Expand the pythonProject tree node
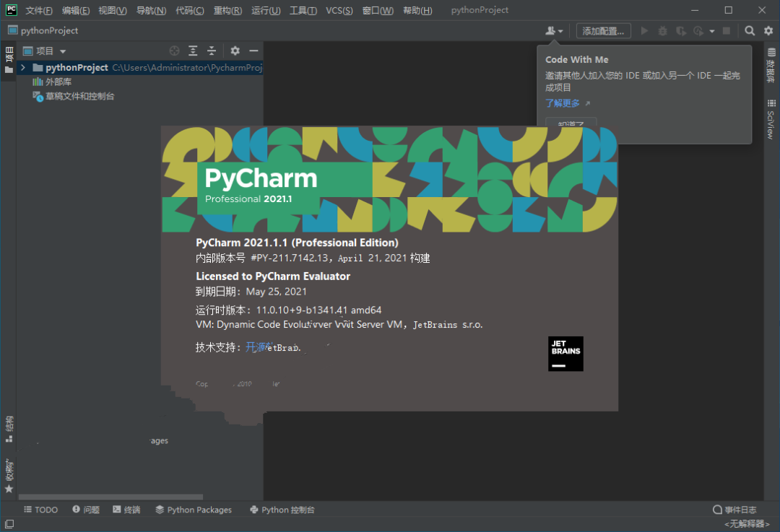Screen dimensions: 780x532 coord(23,67)
